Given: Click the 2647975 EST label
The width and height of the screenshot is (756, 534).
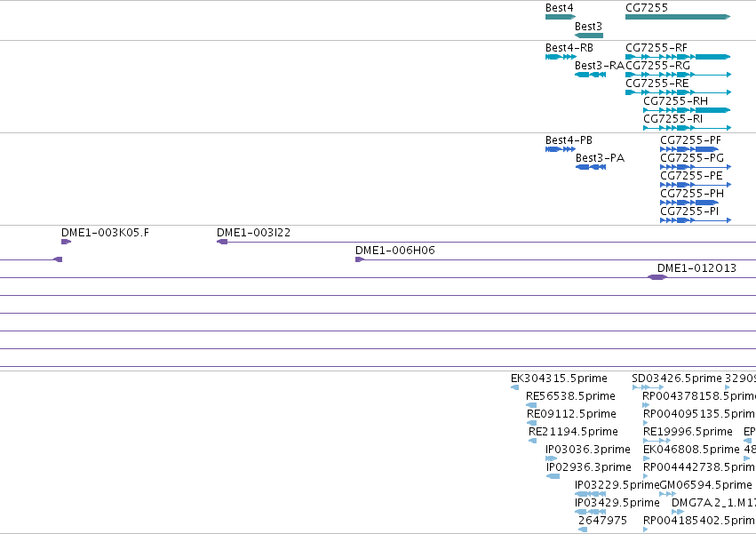Looking at the screenshot, I should coord(602,521).
